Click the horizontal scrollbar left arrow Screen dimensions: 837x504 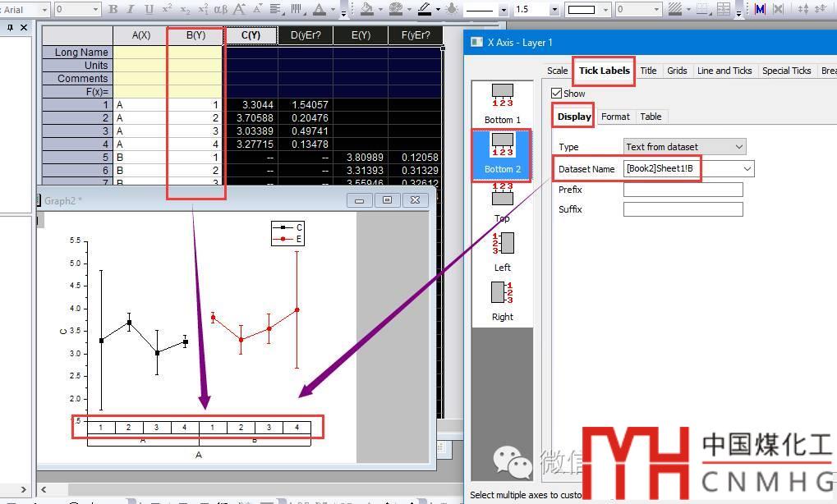(44, 489)
